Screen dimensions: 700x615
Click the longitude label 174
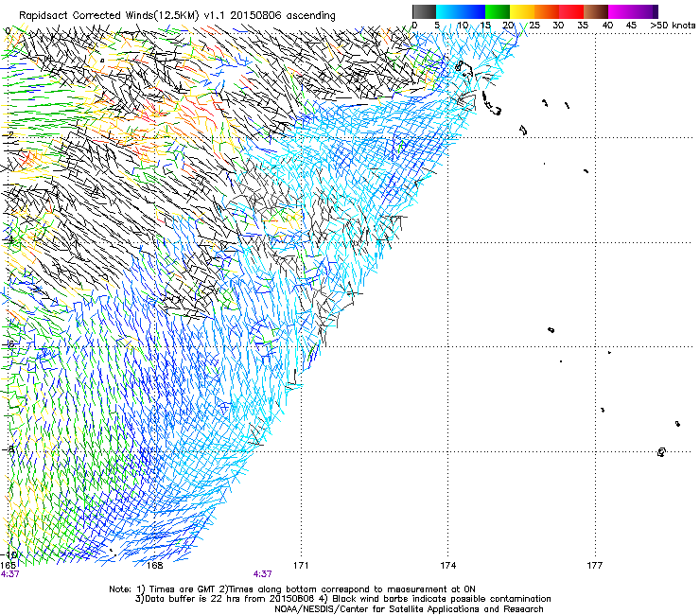tap(447, 566)
